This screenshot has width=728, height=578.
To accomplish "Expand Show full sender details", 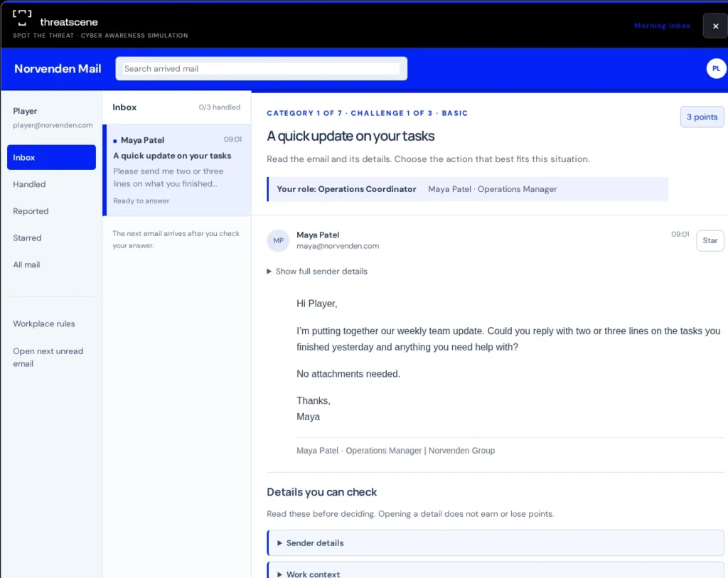I will [317, 271].
